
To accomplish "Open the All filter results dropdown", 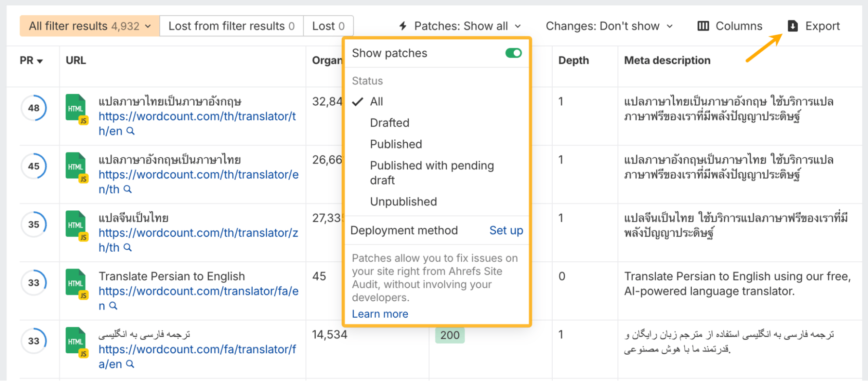I will pos(89,26).
